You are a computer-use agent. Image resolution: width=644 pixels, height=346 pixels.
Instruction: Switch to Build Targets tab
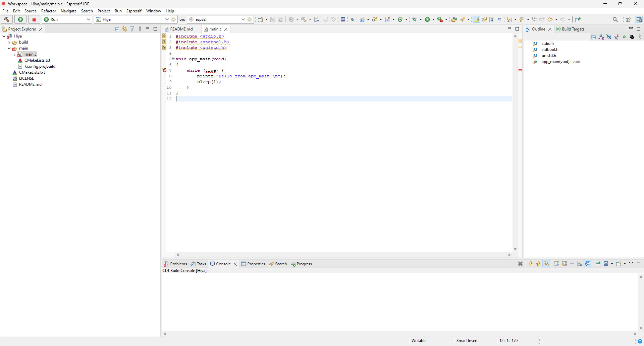click(x=571, y=29)
